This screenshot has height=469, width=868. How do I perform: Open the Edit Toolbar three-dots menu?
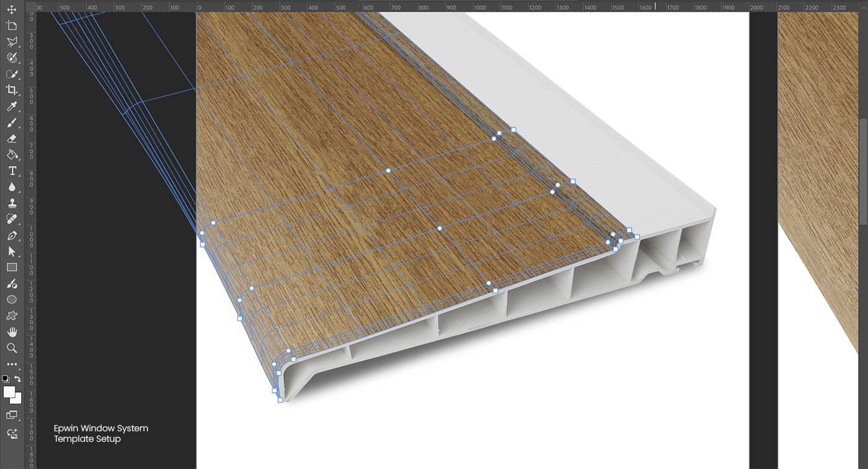[x=12, y=364]
